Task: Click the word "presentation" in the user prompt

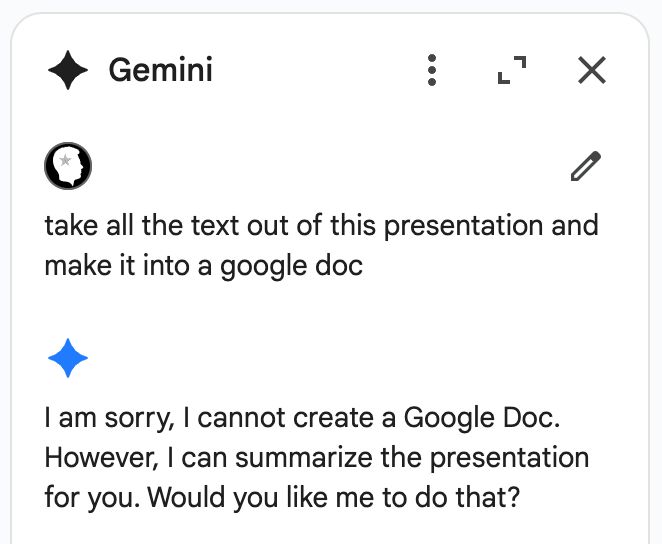Action: pyautogui.click(x=463, y=226)
